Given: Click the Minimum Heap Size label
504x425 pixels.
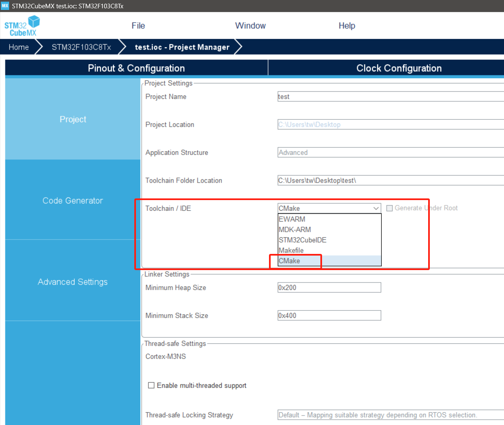Looking at the screenshot, I should point(176,287).
